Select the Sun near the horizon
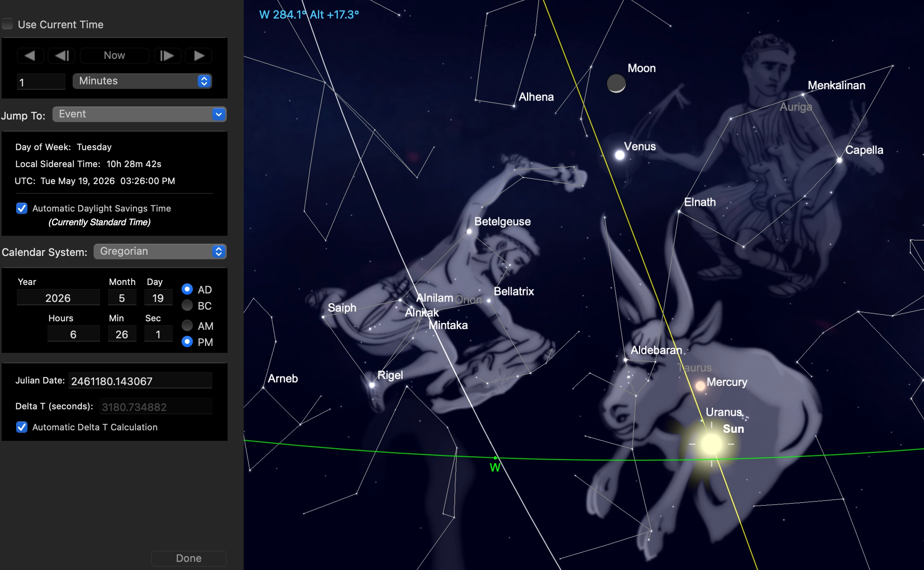The image size is (924, 570). (711, 444)
